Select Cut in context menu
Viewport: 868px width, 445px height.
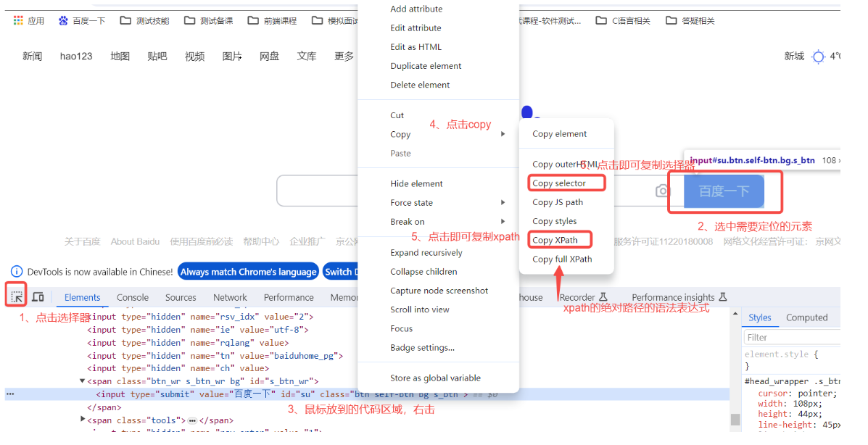(x=397, y=115)
